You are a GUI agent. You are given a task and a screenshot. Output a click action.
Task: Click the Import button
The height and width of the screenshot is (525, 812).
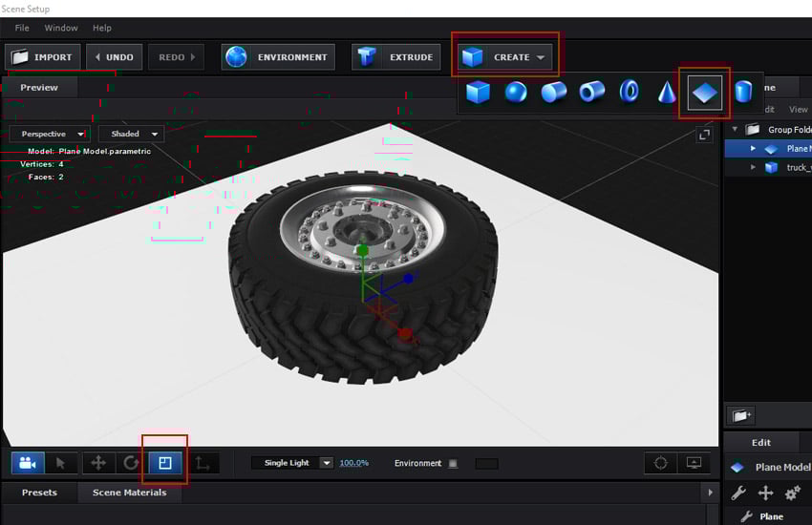(42, 57)
